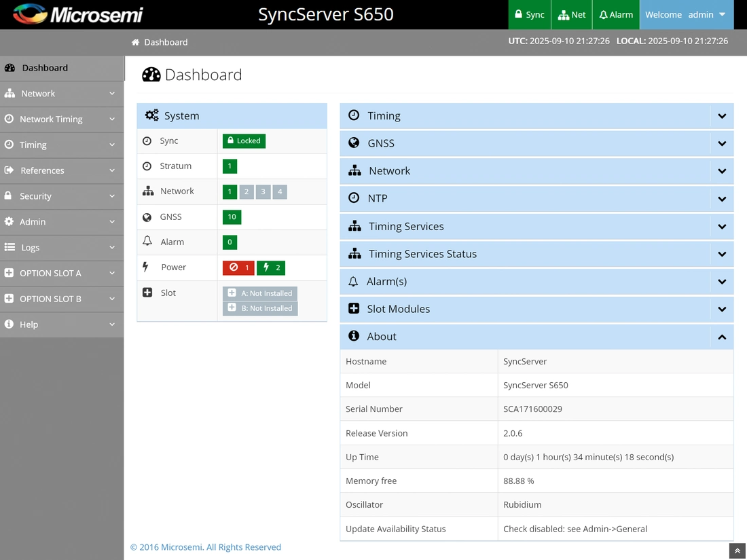Click the Dashboard gauge icon in the sidebar
The width and height of the screenshot is (747, 560).
[10, 68]
